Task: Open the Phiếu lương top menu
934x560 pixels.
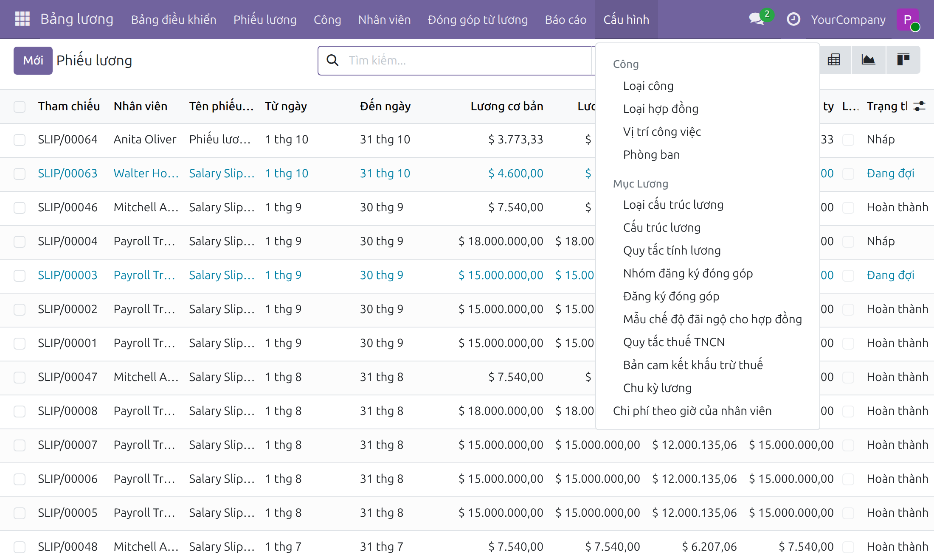Action: (265, 20)
